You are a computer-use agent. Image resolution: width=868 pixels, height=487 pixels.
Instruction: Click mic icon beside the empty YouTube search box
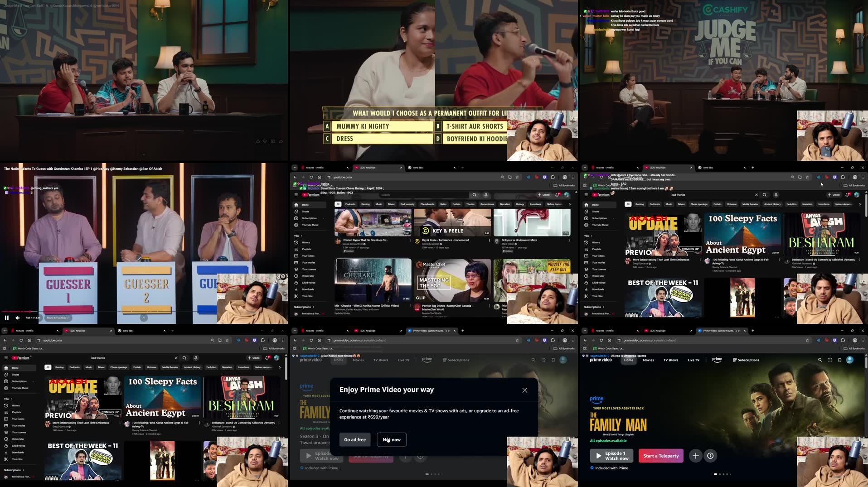click(486, 195)
